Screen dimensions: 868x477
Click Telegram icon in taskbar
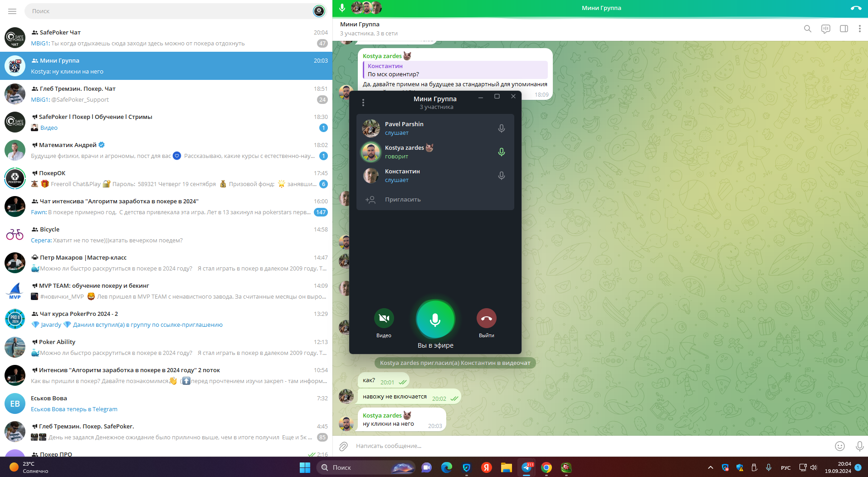527,467
